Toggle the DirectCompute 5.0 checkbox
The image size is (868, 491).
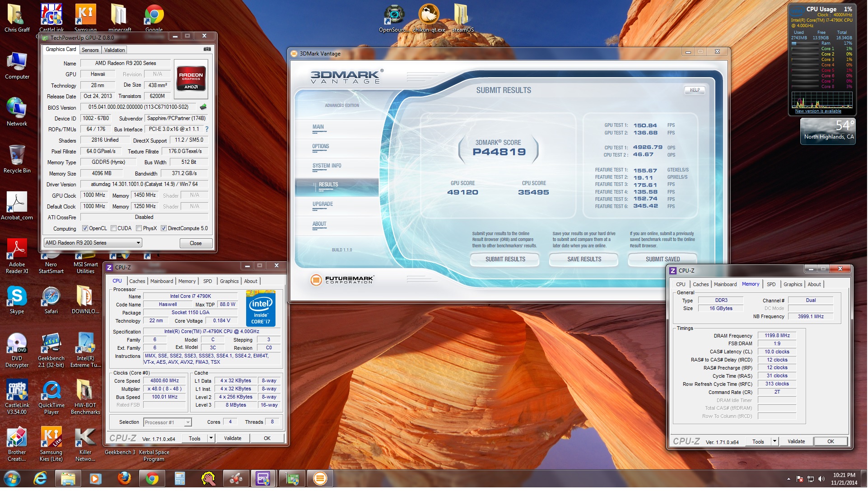click(164, 228)
